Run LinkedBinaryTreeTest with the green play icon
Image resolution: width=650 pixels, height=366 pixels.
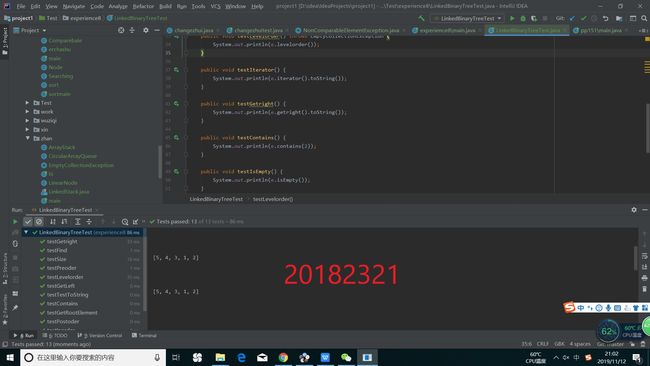point(512,18)
